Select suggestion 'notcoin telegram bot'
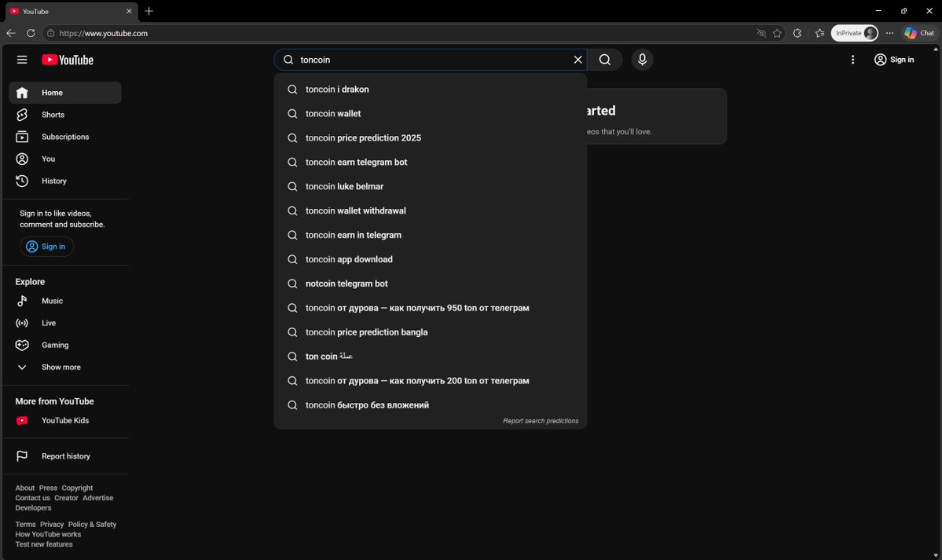This screenshot has height=560, width=942. click(x=431, y=284)
